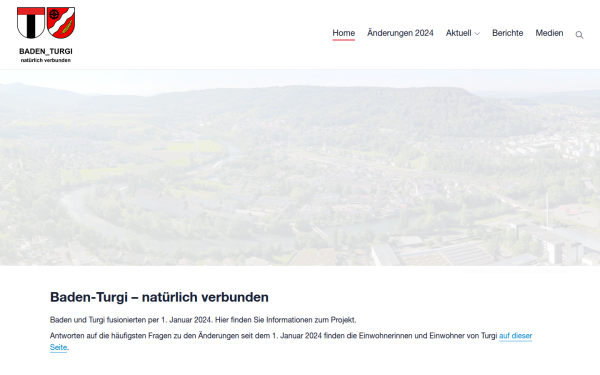Click the Baden-Turgi coat of arms logo
The image size is (600, 375).
(46, 23)
